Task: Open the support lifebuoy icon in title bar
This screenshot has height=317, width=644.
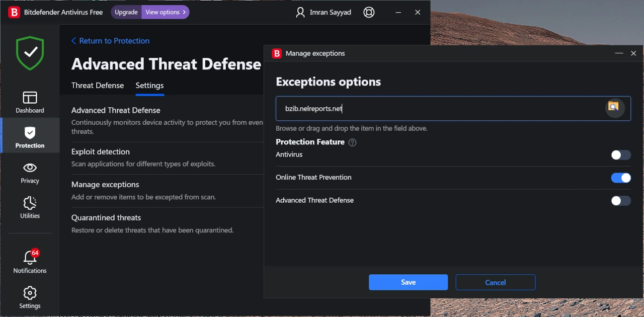Action: coord(369,13)
